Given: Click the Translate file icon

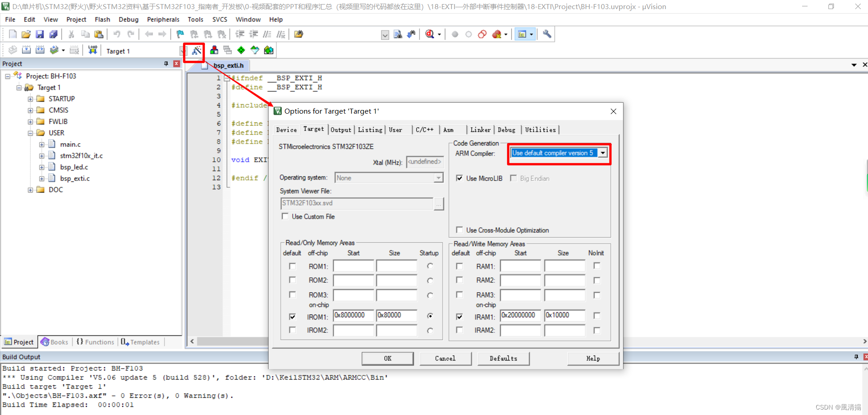Looking at the screenshot, I should [13, 50].
